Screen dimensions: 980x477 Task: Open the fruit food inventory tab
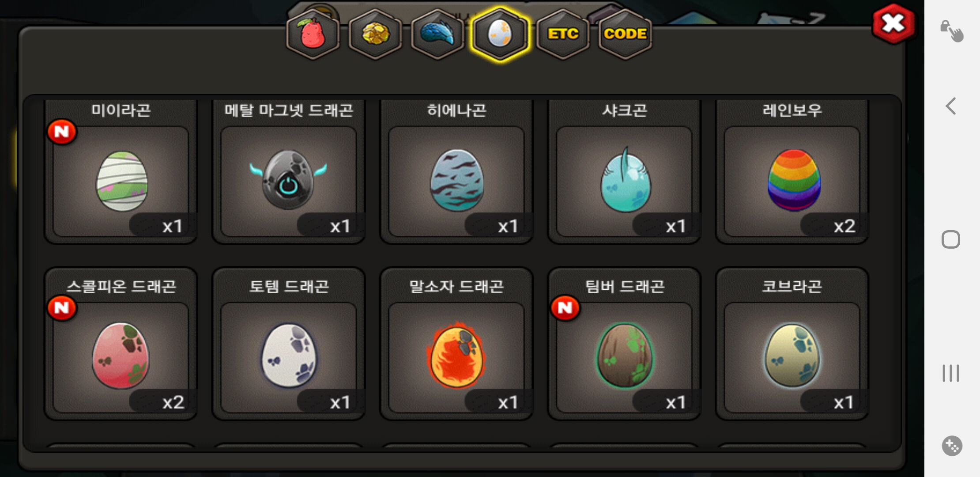click(x=313, y=34)
